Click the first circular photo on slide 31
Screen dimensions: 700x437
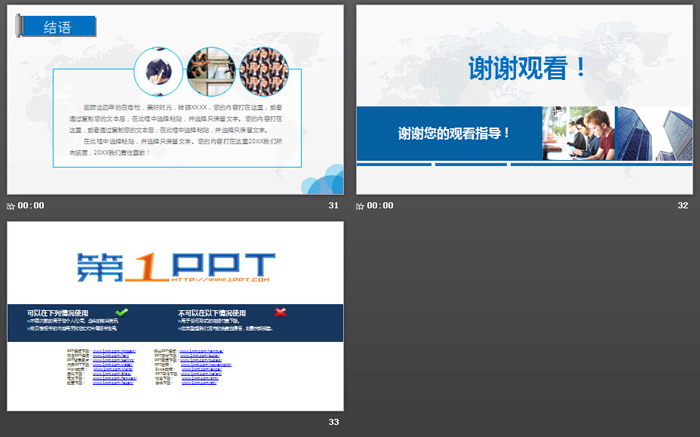click(158, 71)
